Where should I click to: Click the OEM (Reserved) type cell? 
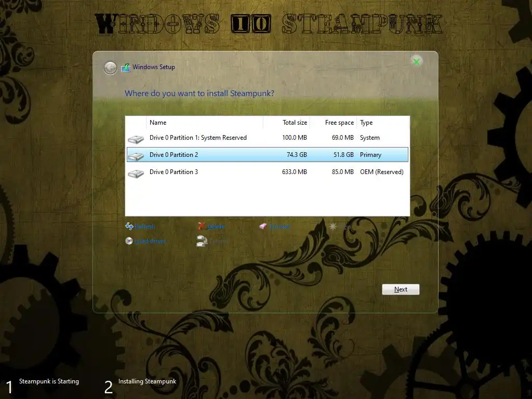pos(382,172)
